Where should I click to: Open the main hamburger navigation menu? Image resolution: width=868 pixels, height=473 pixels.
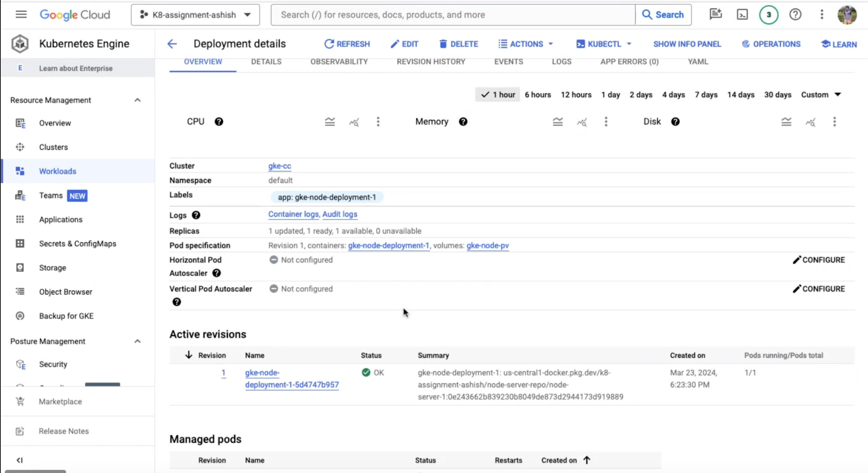tap(21, 15)
